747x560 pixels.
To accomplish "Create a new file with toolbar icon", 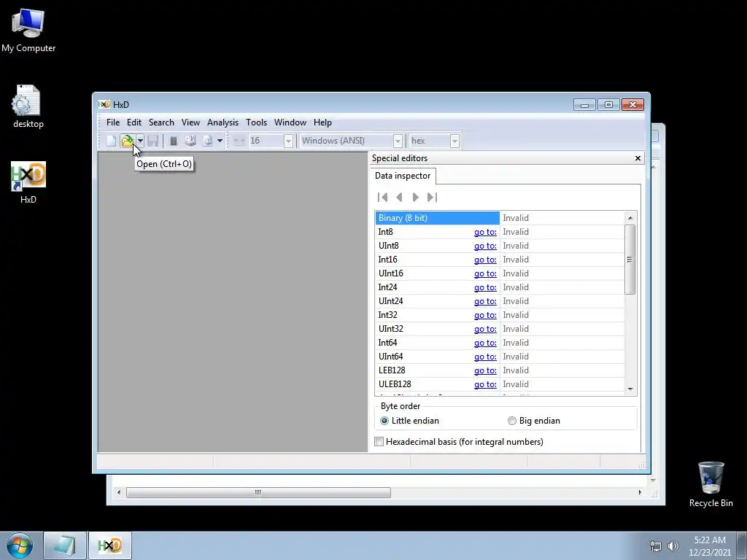I will click(x=111, y=141).
